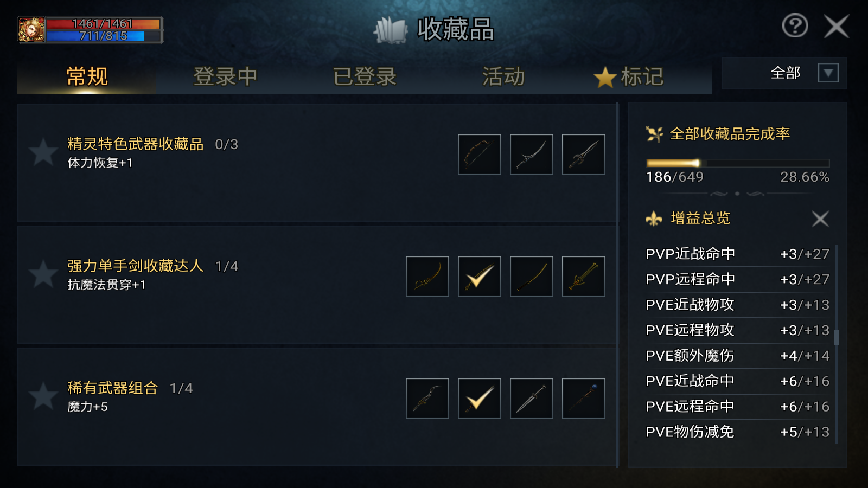Click the checked item in 稀有武器组合

[x=479, y=399]
